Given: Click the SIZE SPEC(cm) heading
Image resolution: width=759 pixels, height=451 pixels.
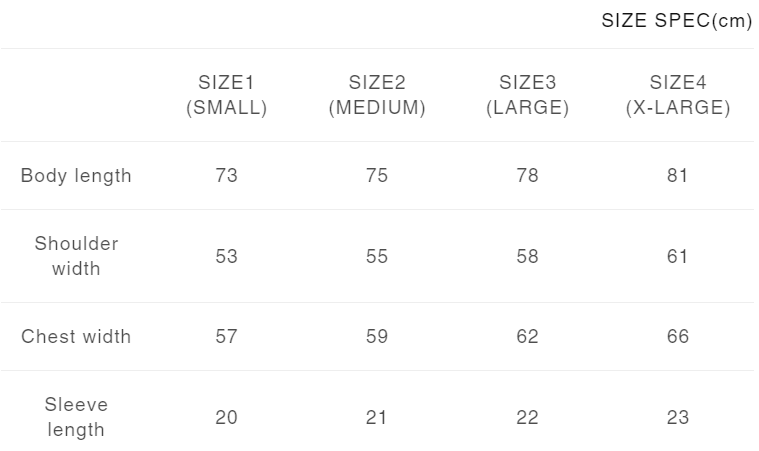Looking at the screenshot, I should pos(676,21).
